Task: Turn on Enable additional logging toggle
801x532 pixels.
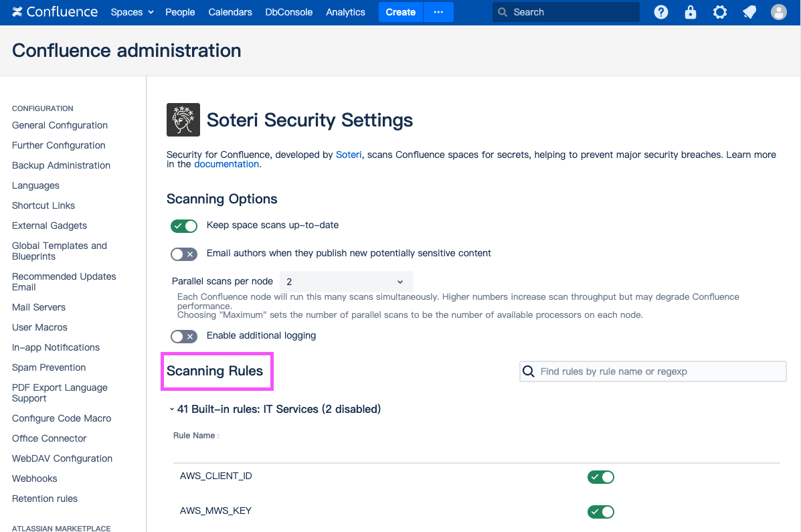Action: click(184, 337)
